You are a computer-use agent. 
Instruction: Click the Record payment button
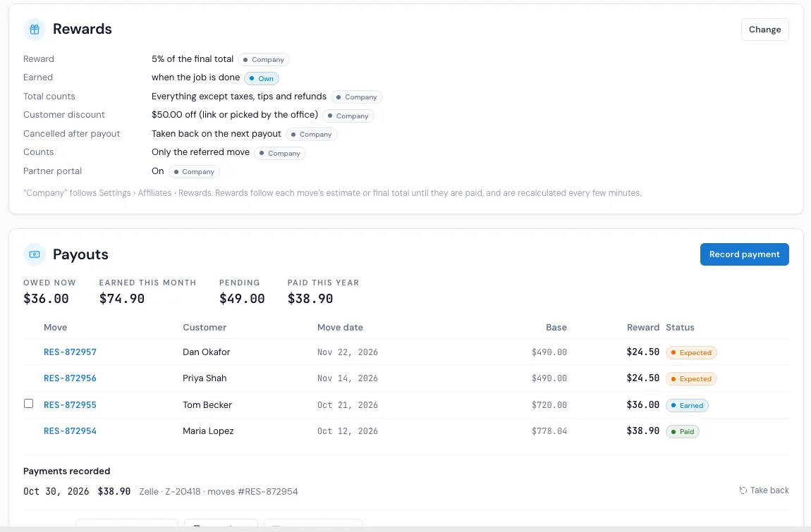744,254
